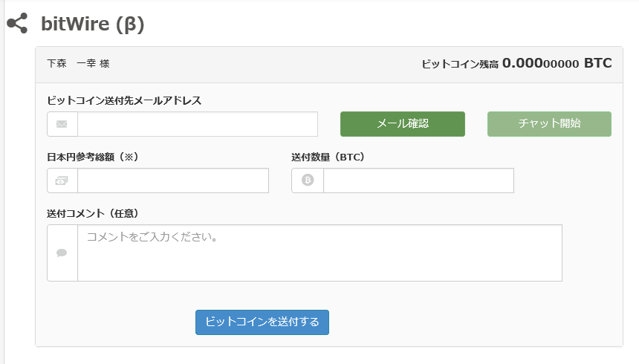Submit with ビットコインを送付する button
The width and height of the screenshot is (639, 364).
(x=262, y=322)
